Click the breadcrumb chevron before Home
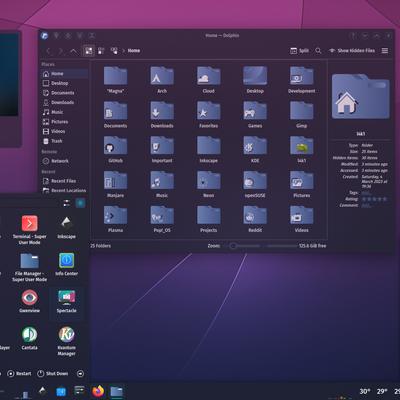 pos(123,51)
